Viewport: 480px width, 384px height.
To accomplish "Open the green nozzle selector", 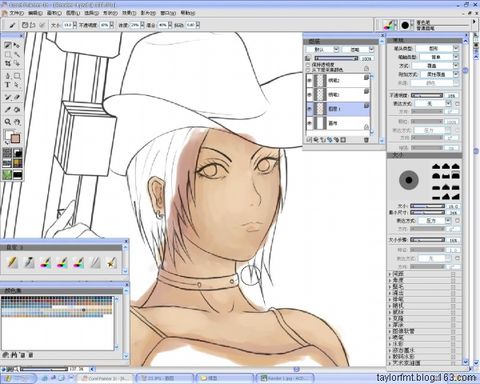I will pos(8,174).
